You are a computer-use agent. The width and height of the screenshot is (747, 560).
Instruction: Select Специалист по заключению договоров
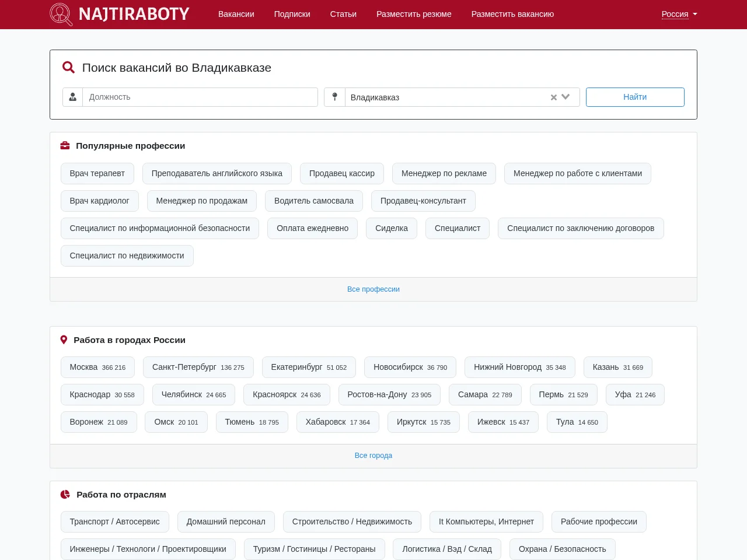[x=581, y=228]
